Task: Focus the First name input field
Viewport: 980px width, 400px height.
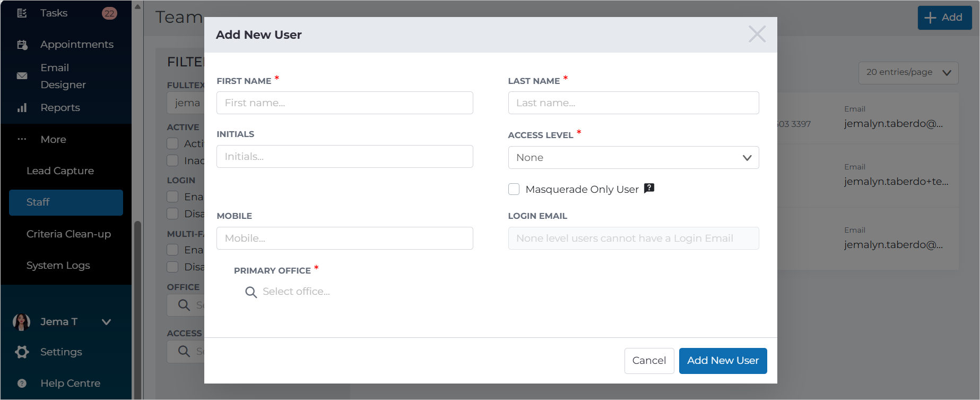Action: tap(345, 103)
